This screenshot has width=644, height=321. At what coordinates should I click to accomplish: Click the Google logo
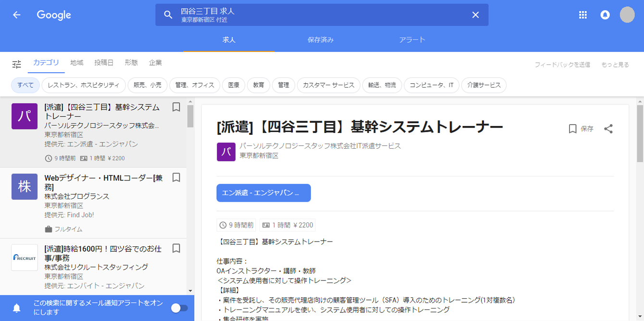tap(54, 15)
